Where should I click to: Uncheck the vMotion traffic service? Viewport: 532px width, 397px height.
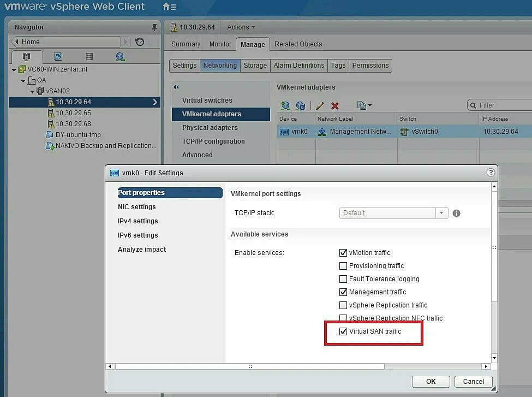coord(343,253)
